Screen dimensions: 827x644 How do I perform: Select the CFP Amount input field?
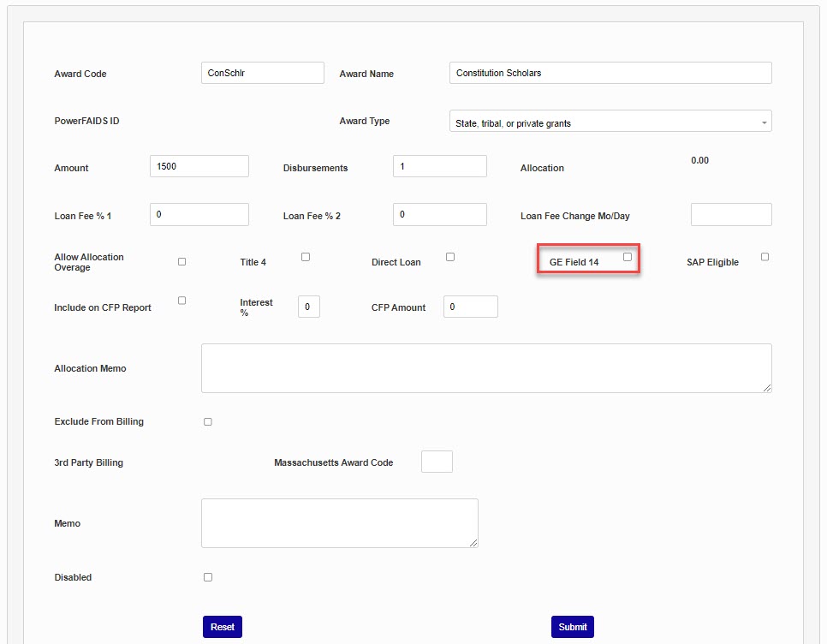(x=470, y=307)
